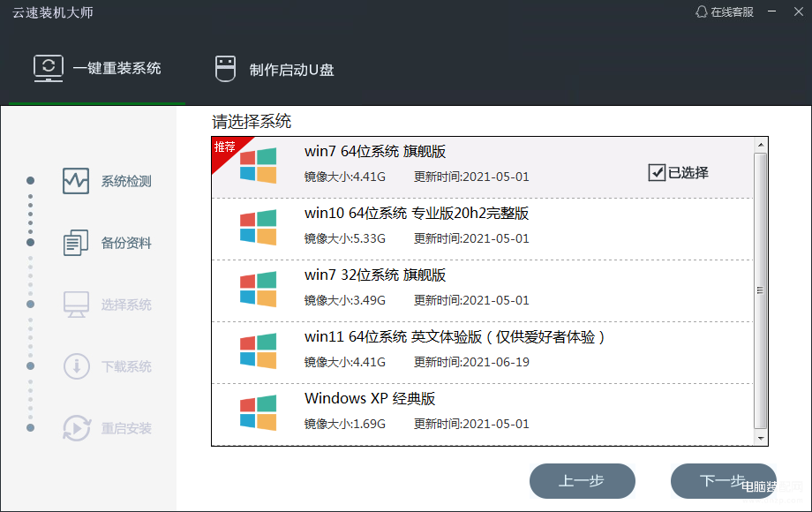Viewport: 812px width, 512px height.
Task: Click the 在线客服 headset icon
Action: pyautogui.click(x=701, y=11)
